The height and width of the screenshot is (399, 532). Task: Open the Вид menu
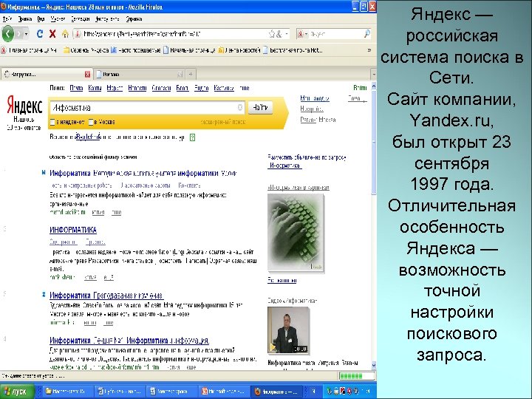(x=41, y=19)
